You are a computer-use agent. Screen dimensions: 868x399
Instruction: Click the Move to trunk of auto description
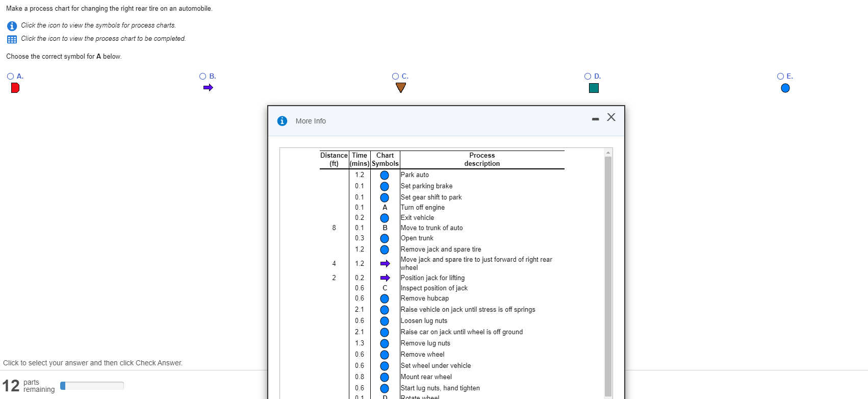[x=432, y=228]
